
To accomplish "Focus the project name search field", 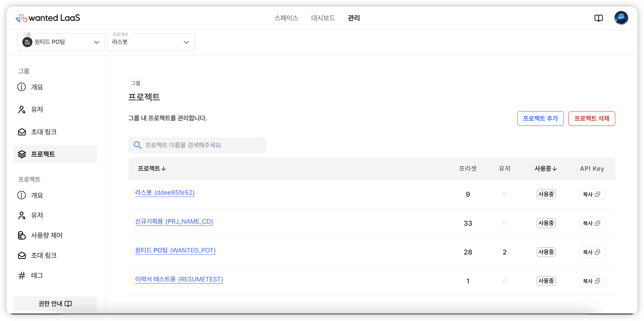I will tap(197, 145).
